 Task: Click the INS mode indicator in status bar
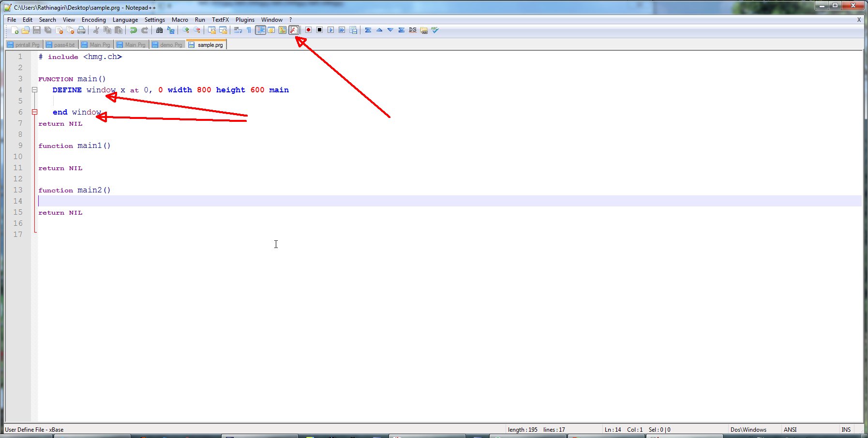click(x=846, y=430)
